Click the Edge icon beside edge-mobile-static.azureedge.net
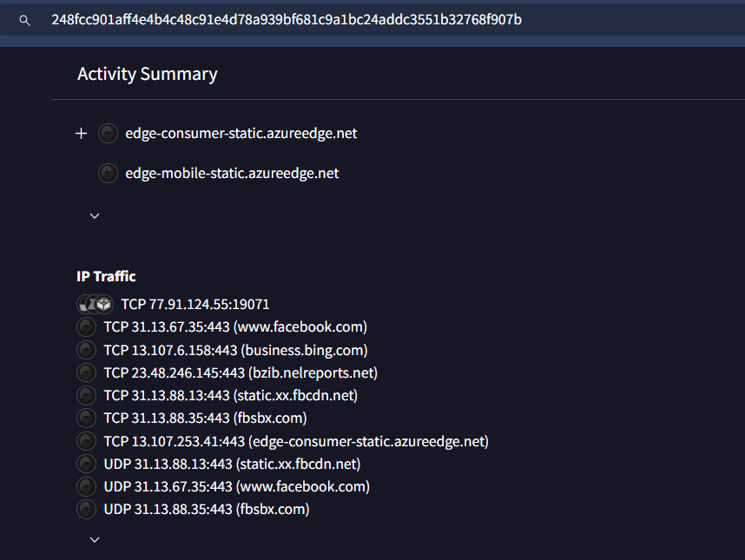Viewport: 745px width, 560px height. point(108,174)
